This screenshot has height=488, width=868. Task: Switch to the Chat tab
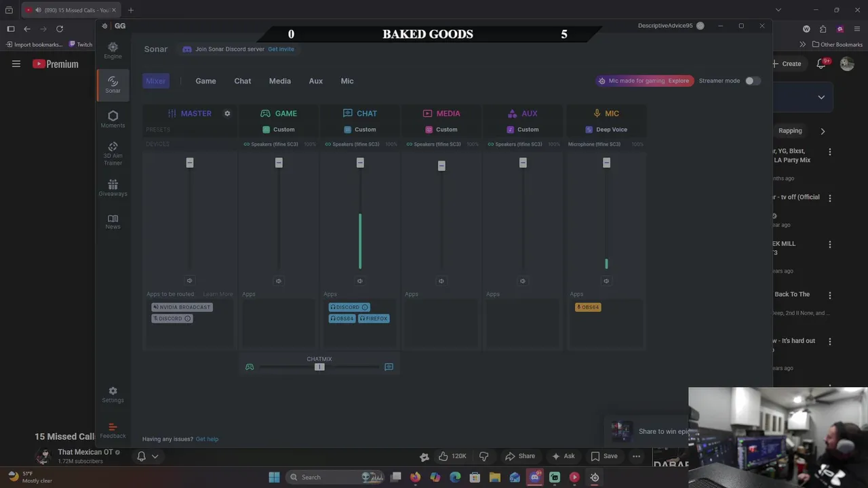pos(242,81)
